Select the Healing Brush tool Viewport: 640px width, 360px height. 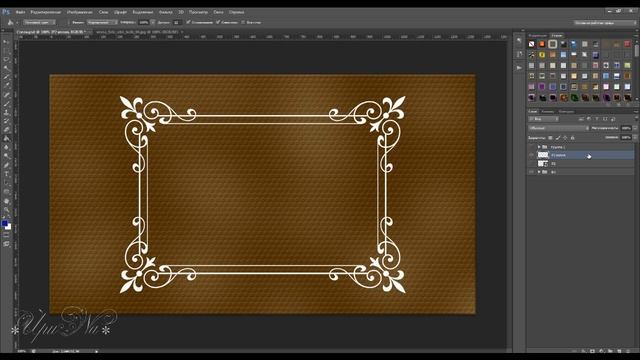point(6,95)
